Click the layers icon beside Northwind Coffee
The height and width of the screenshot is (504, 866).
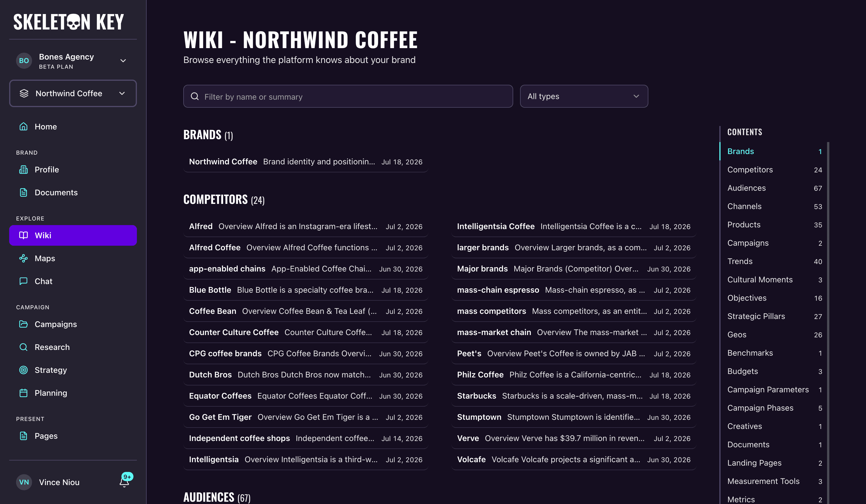coord(24,93)
